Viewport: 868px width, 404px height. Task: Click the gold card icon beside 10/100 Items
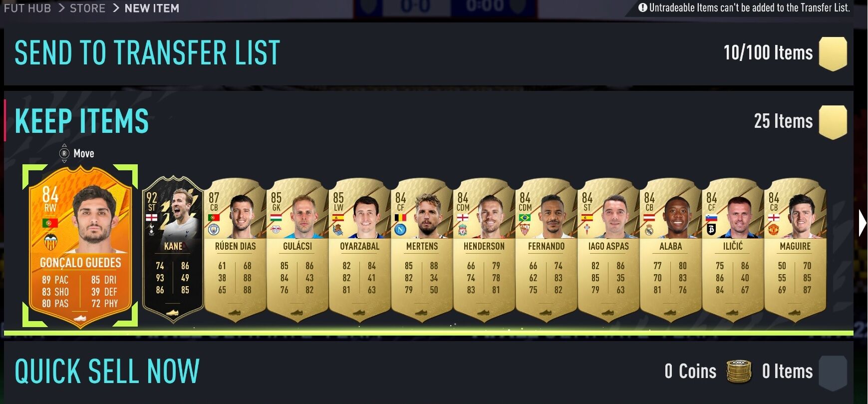[833, 53]
